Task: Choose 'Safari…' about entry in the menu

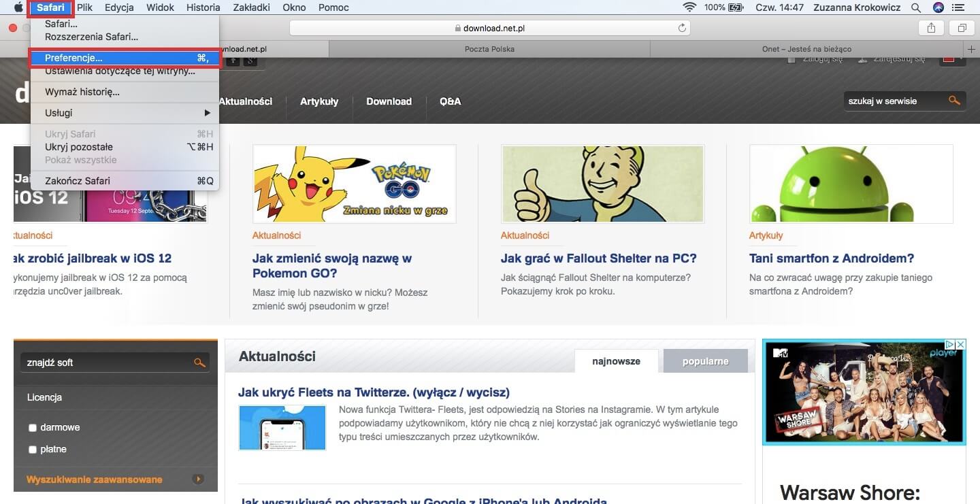Action: [125, 24]
